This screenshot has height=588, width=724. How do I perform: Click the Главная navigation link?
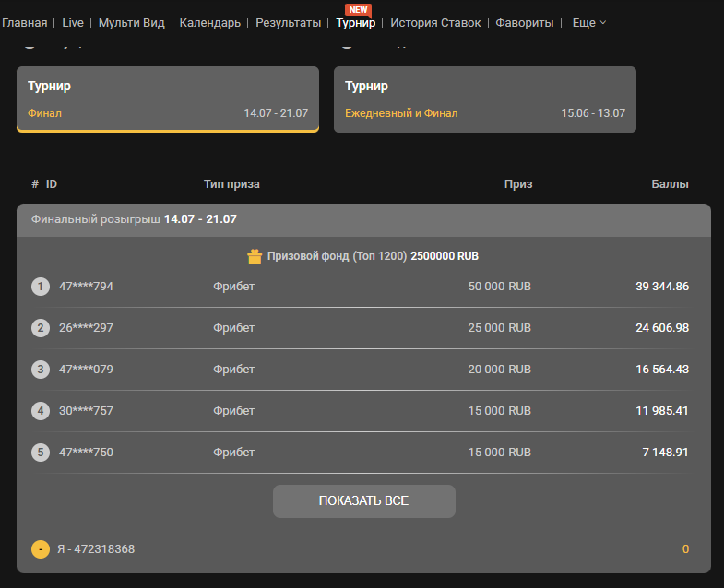pyautogui.click(x=25, y=22)
